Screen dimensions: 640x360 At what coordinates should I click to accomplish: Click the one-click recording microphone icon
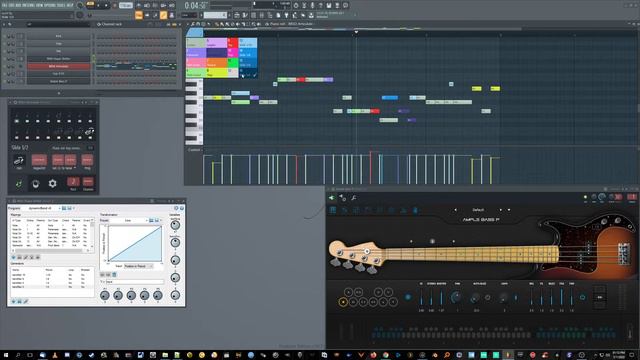pos(312,6)
